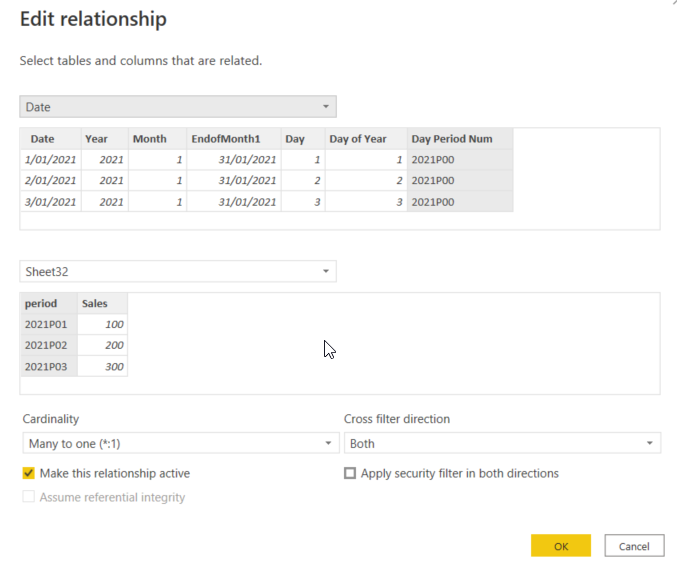Select the Date column header
677x569 pixels.
point(51,139)
